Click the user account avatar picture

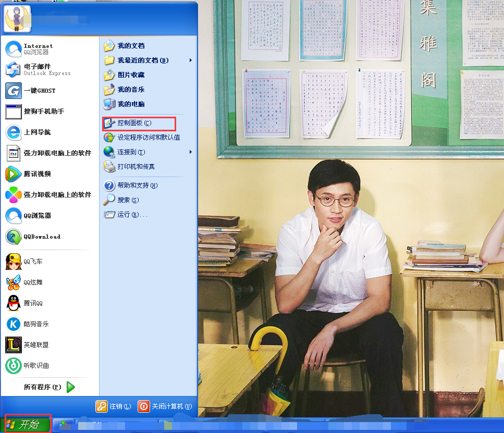click(17, 19)
